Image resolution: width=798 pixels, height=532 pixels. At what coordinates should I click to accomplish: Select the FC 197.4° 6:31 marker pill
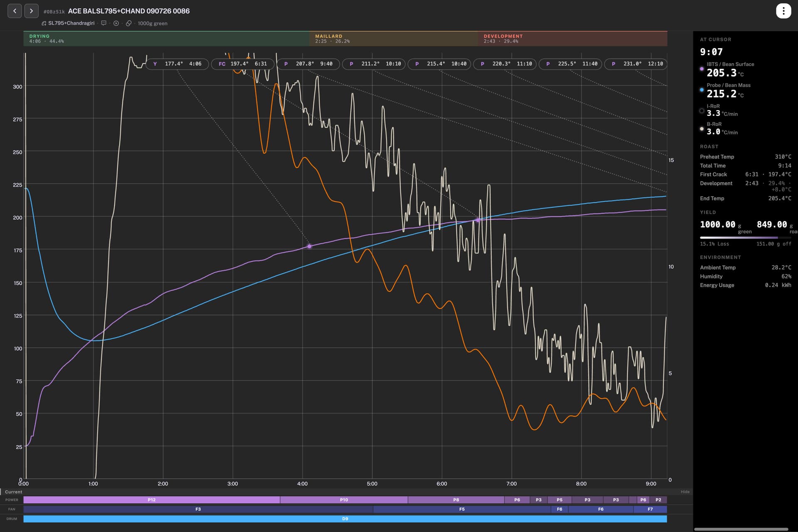coord(243,64)
